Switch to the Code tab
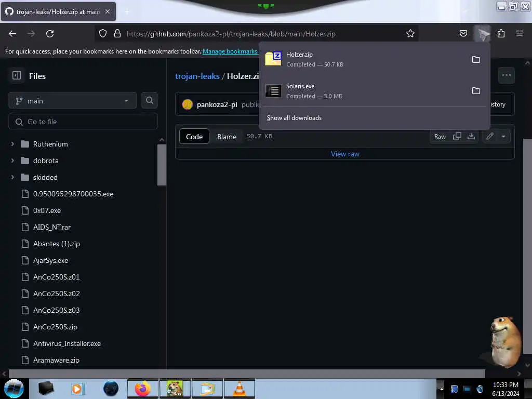This screenshot has width=532, height=399. tap(194, 137)
